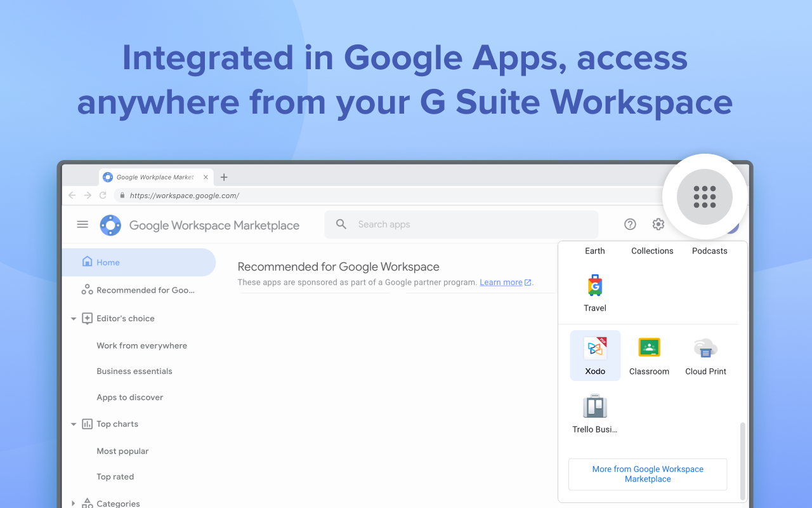
Task: Collapse the Top charts section
Action: click(74, 424)
